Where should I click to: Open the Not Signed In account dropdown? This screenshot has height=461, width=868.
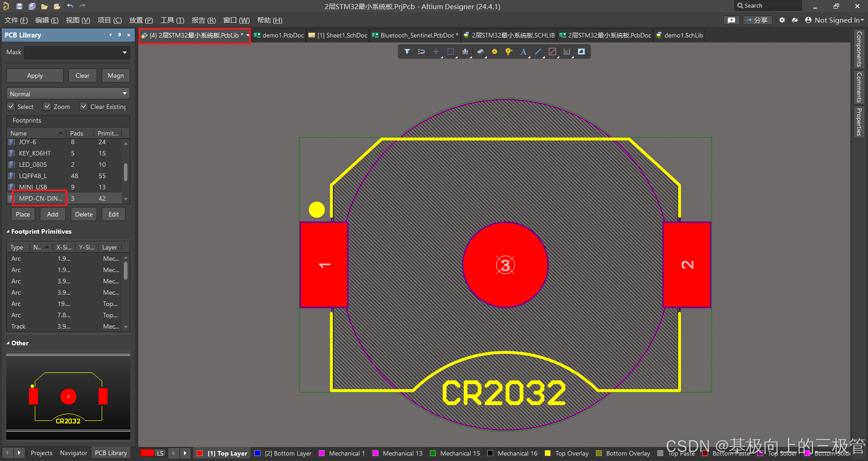point(835,20)
